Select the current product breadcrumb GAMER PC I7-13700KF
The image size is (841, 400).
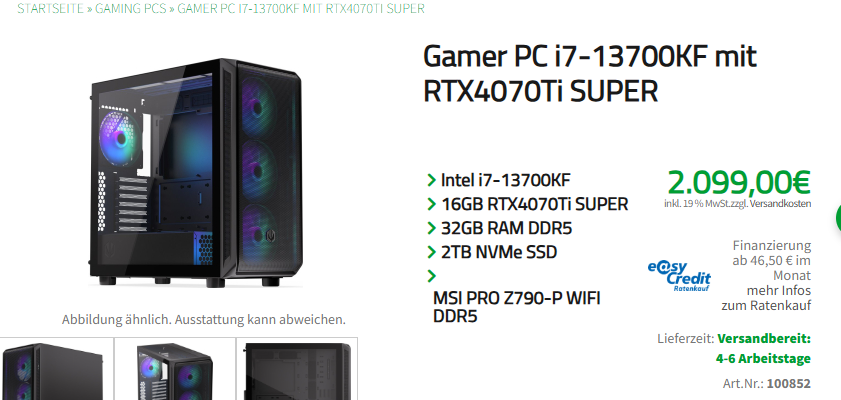(300, 9)
